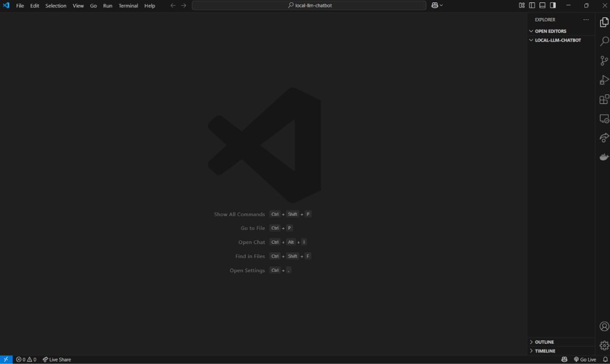Toggle Secondary Side Bar layout icon

click(553, 5)
